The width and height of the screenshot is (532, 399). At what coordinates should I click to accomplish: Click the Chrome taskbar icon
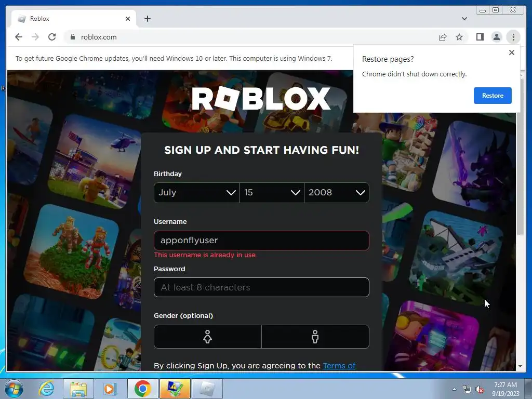point(142,389)
